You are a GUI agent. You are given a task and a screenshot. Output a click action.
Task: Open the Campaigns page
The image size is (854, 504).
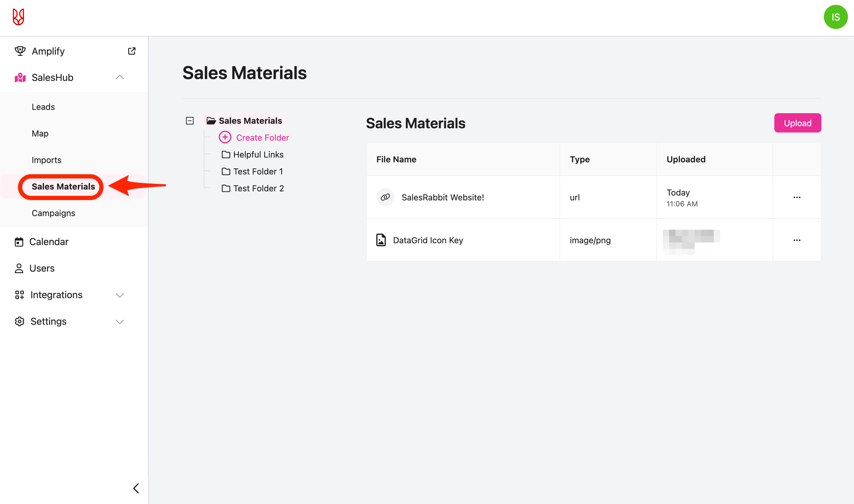pos(53,213)
